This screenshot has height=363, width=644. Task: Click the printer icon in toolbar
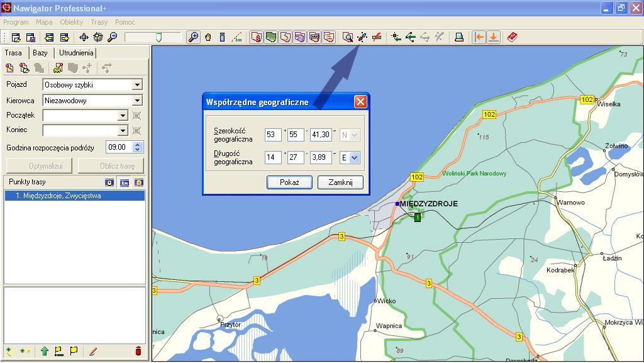pyautogui.click(x=459, y=37)
